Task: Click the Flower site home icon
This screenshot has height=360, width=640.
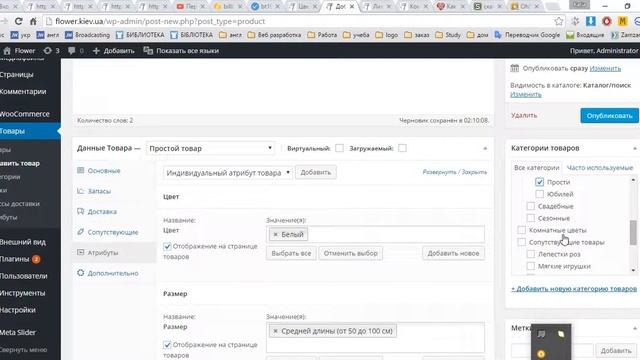Action: 7,51
